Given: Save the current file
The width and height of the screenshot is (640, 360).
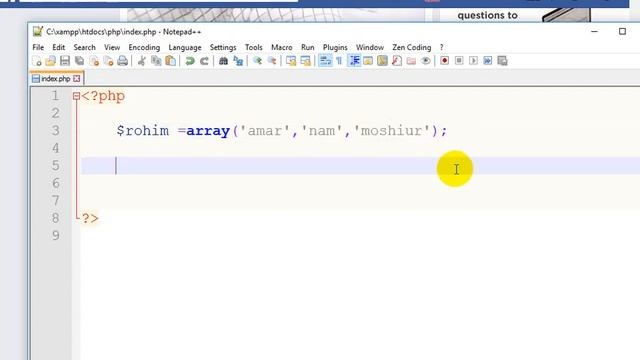Looking at the screenshot, I should tap(65, 61).
